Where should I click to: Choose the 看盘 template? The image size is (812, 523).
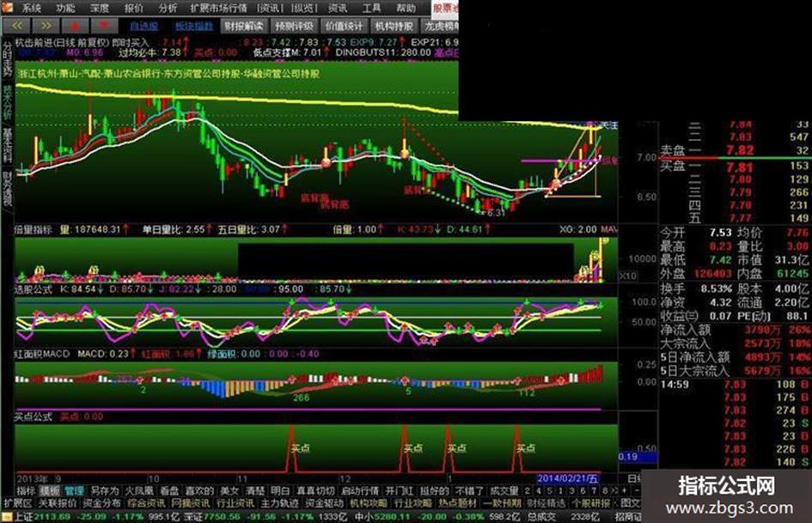(169, 490)
